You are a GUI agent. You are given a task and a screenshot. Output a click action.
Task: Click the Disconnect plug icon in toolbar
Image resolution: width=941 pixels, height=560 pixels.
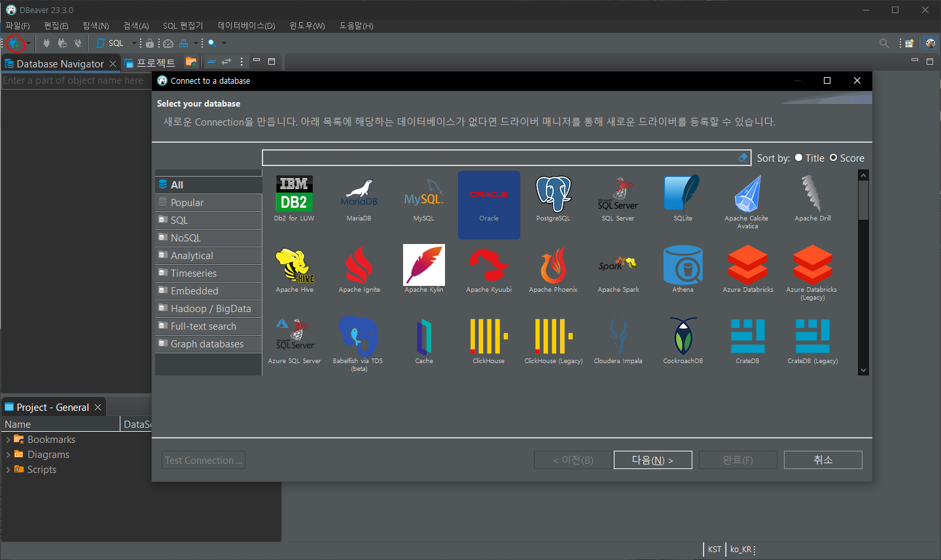coord(78,43)
